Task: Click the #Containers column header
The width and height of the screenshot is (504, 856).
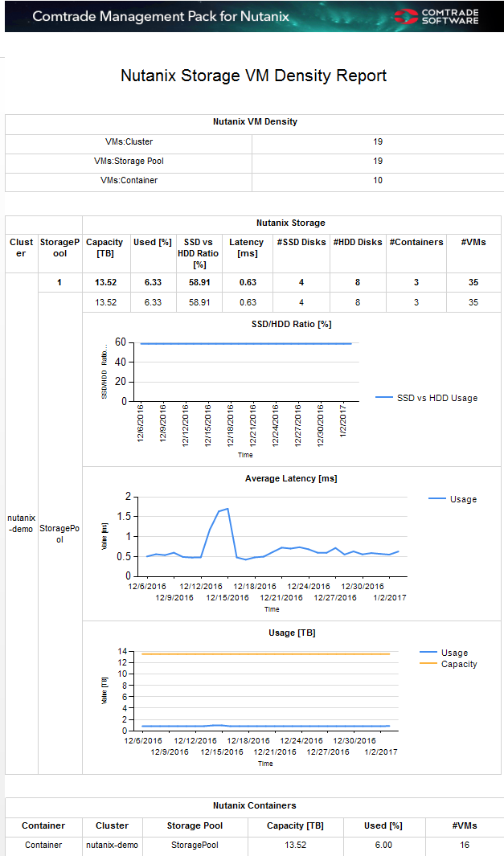Action: (416, 242)
